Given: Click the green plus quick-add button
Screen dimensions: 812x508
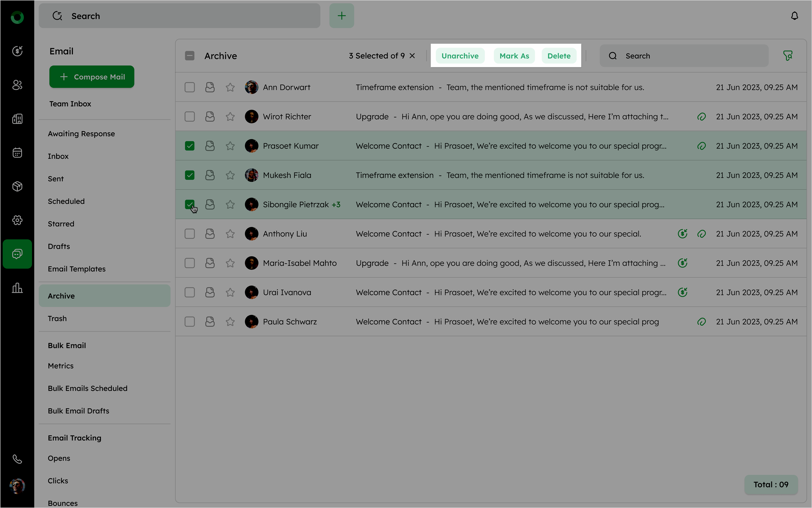Looking at the screenshot, I should [x=342, y=16].
